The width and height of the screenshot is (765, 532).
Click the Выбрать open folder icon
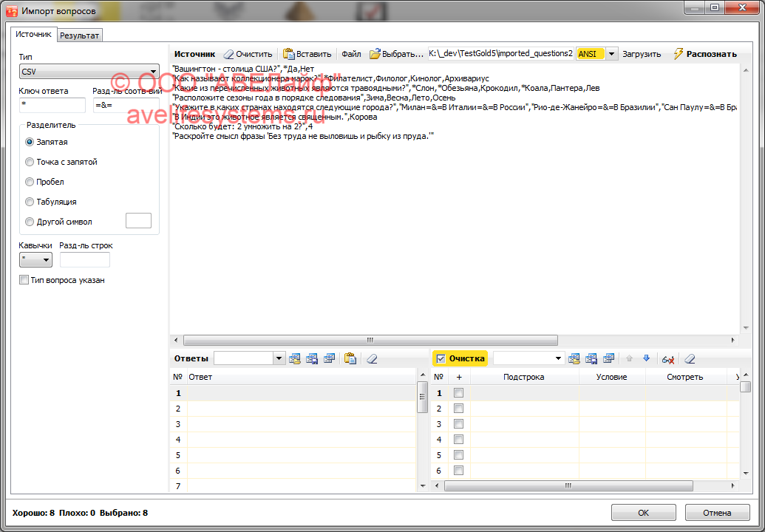pos(375,54)
